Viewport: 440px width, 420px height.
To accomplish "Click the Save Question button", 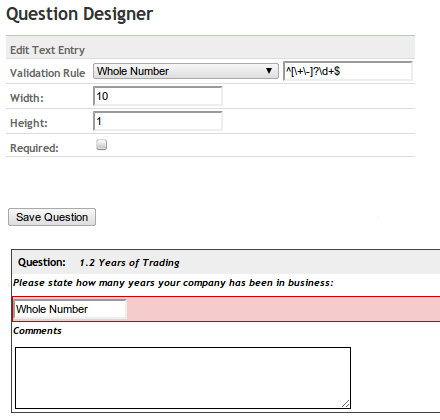I will [52, 217].
